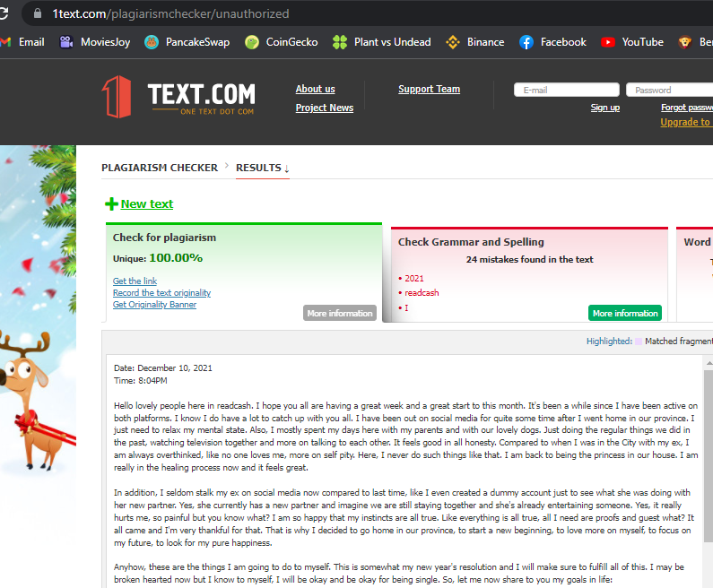Viewport: 713px width, 588px height.
Task: Select the Check for plagiarism panel heading
Action: pos(164,238)
